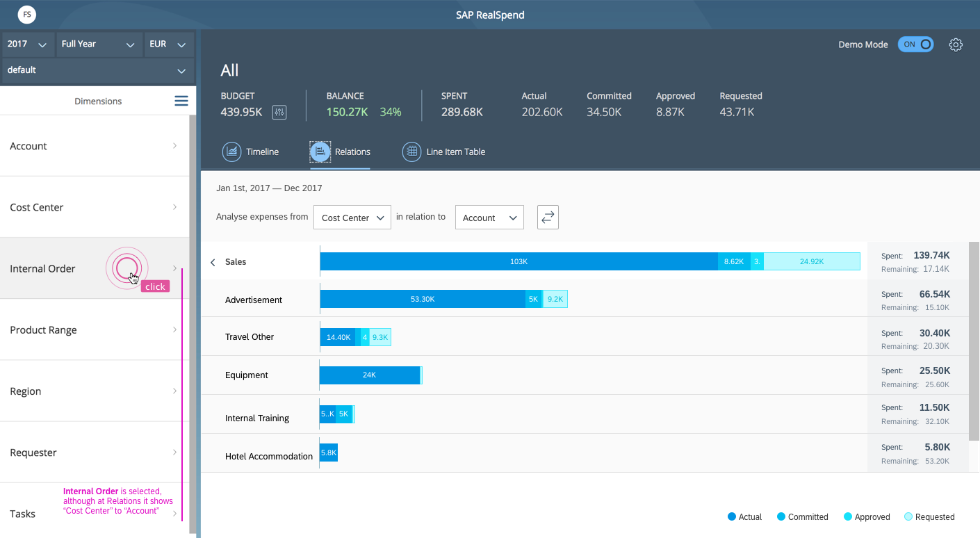Expand the Region dimension chevron
Viewport: 980px width, 538px height.
174,391
